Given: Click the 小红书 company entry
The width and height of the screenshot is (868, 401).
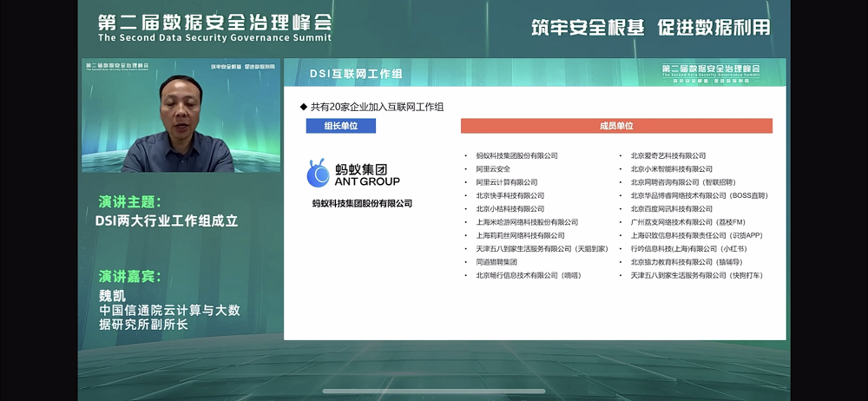Looking at the screenshot, I should point(688,249).
